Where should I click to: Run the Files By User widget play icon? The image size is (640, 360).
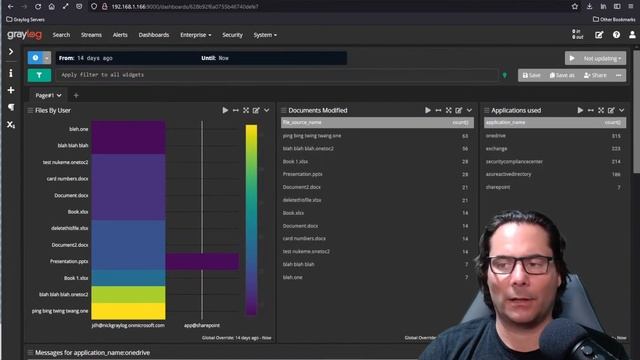(225, 110)
